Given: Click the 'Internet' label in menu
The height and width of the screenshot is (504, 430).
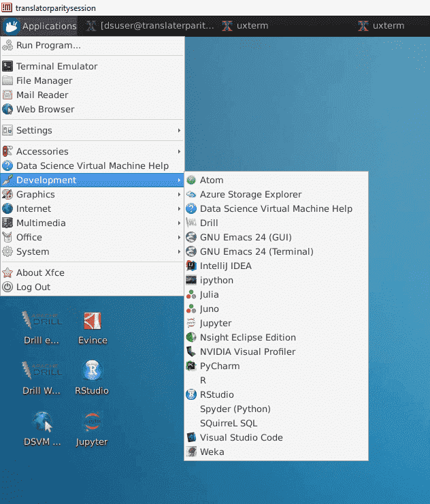Looking at the screenshot, I should [34, 208].
